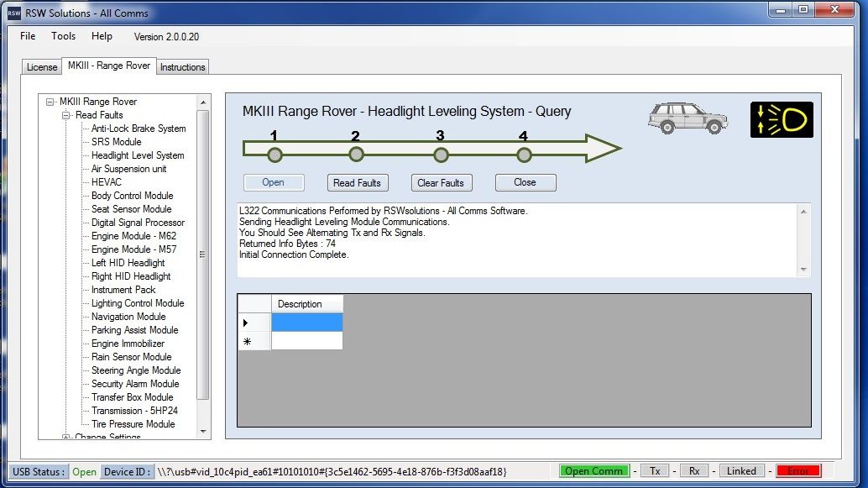Click 'Returned Info Bytes : 74' log line
Image resolution: width=868 pixels, height=488 pixels.
[287, 244]
